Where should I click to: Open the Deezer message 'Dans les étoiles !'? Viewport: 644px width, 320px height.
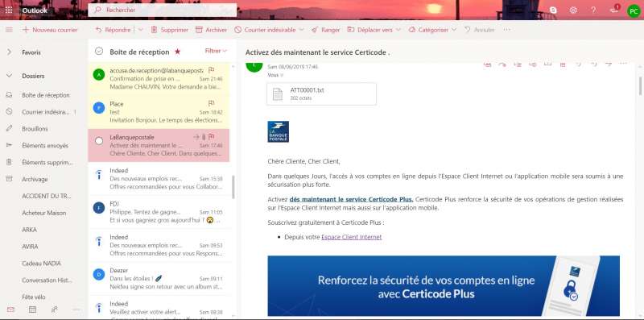pos(159,278)
